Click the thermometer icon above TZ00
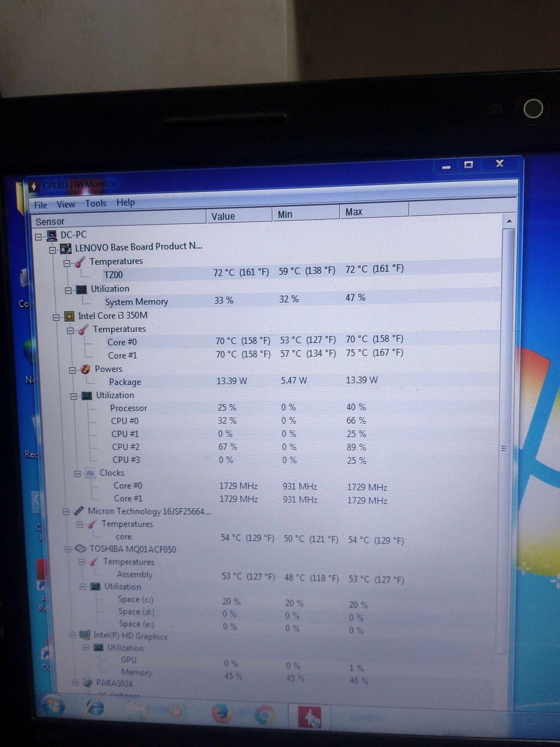Screen dimensions: 560x747 coord(80,262)
